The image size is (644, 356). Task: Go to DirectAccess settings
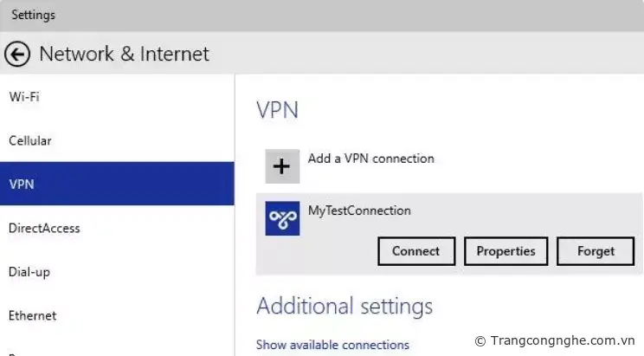44,229
